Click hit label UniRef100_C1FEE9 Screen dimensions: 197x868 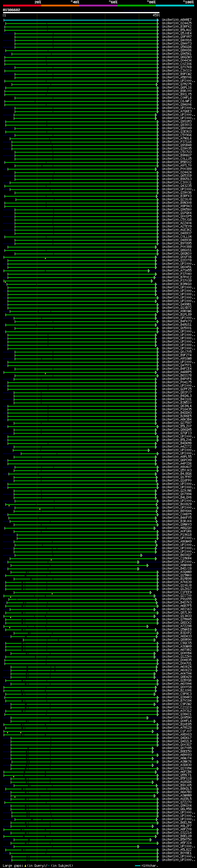177,592
